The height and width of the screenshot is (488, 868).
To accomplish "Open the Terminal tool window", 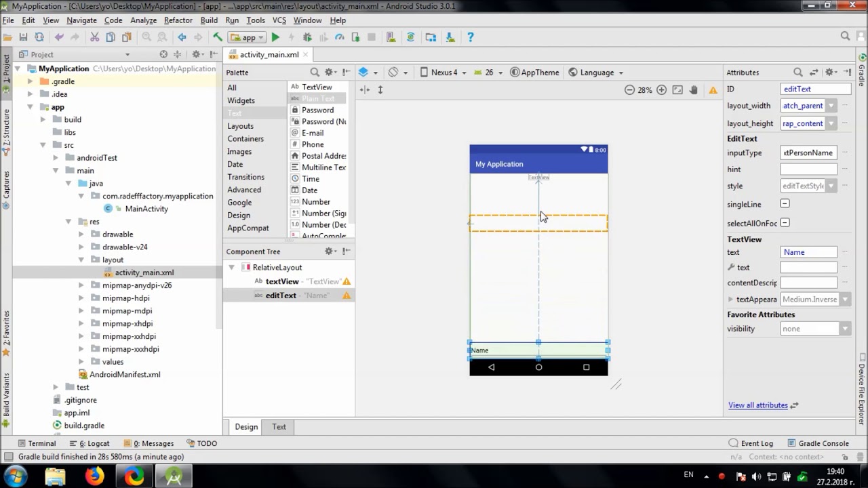I will click(x=37, y=443).
